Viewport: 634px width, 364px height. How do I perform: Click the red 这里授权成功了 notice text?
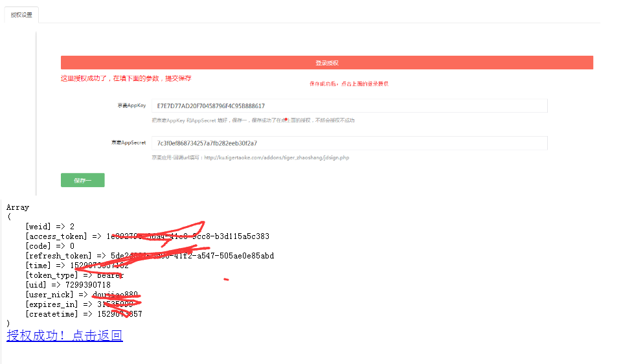coord(126,78)
